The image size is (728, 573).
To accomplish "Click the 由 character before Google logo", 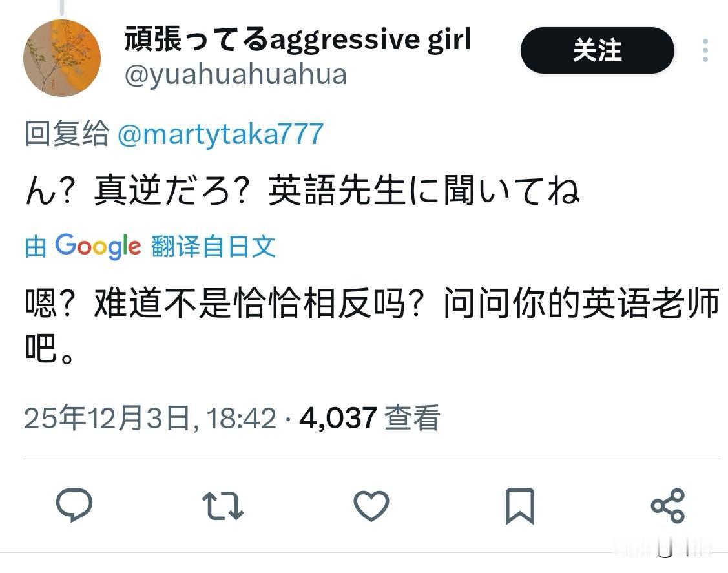I will point(36,246).
